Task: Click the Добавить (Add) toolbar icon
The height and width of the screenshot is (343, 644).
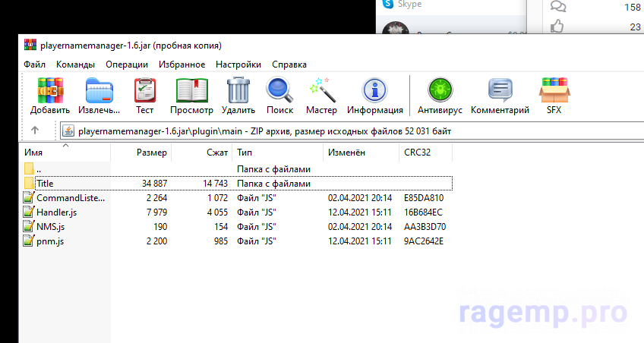Action: tap(50, 90)
